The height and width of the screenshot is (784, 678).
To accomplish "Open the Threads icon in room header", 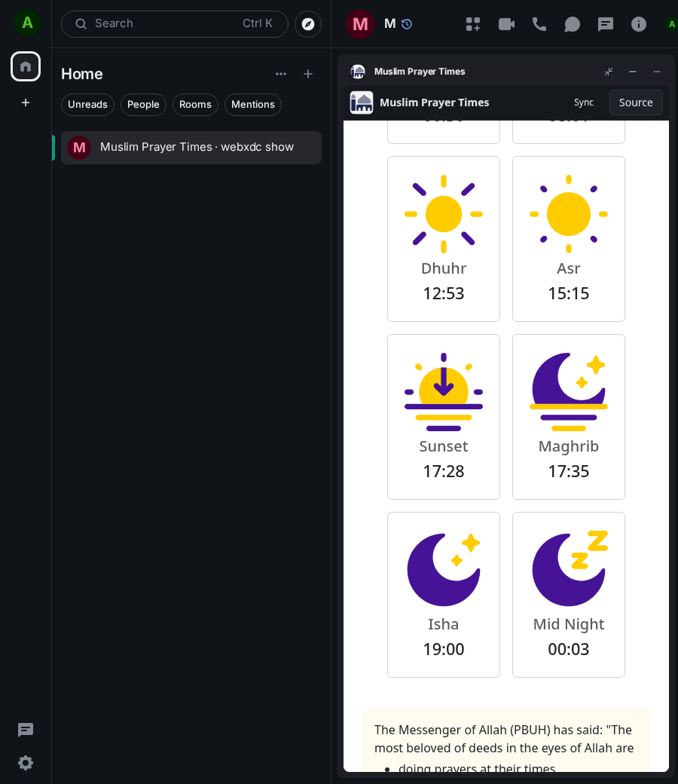I will click(605, 24).
